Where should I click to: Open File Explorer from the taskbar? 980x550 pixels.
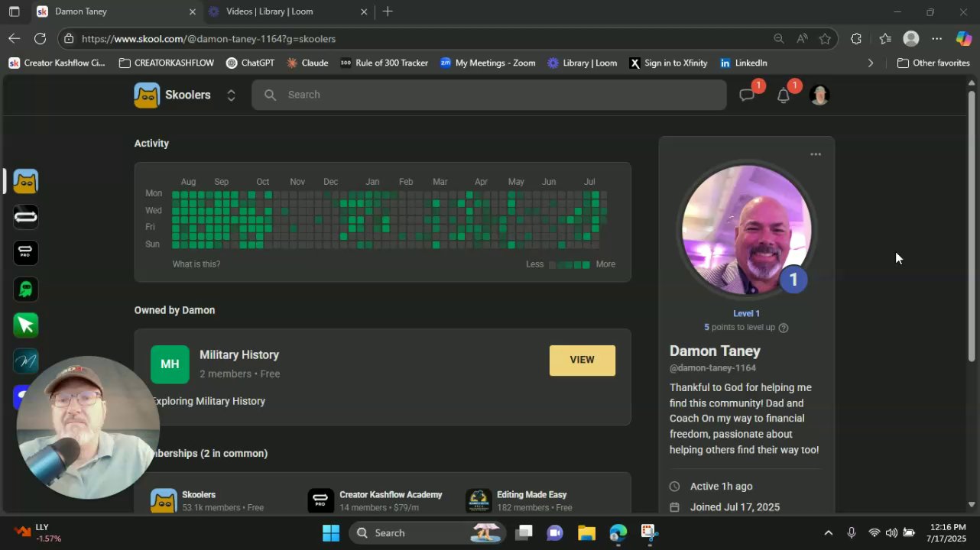586,532
